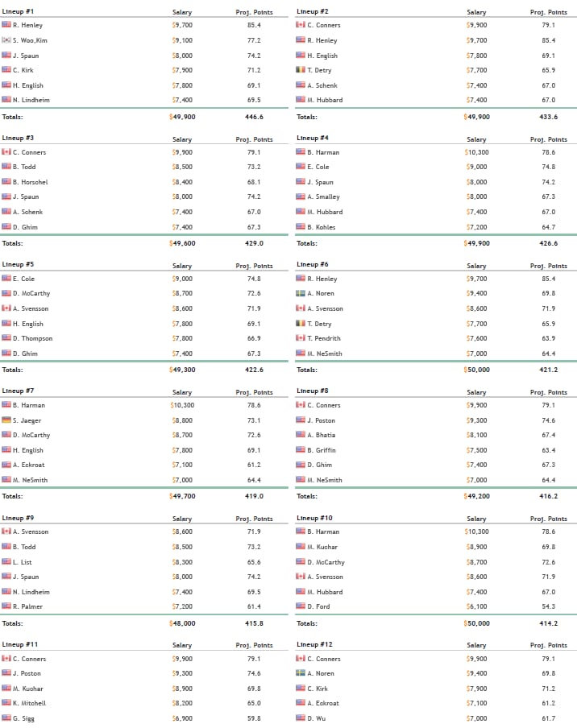Open player R. Henley in Lineup #1

coord(27,25)
